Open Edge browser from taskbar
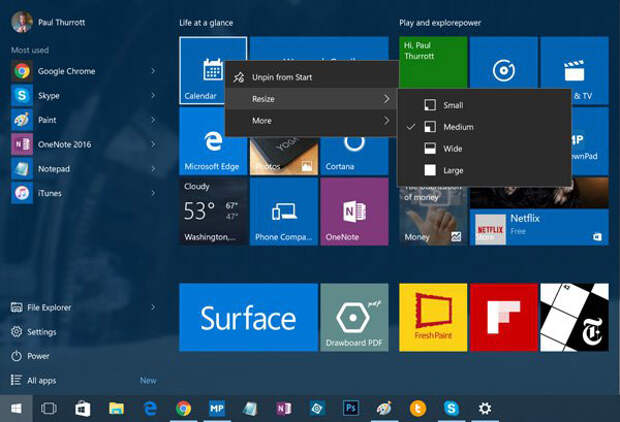620x422 pixels. [150, 409]
